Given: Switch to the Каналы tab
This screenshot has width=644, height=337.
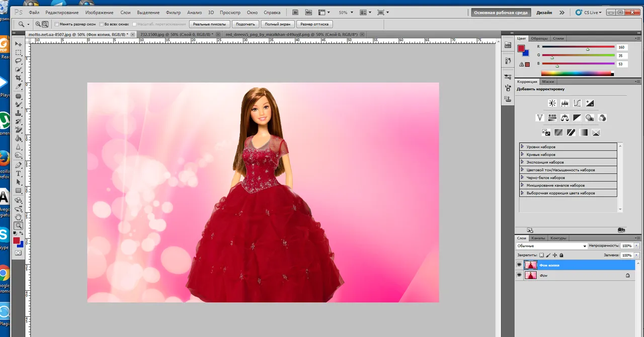Looking at the screenshot, I should [x=538, y=238].
